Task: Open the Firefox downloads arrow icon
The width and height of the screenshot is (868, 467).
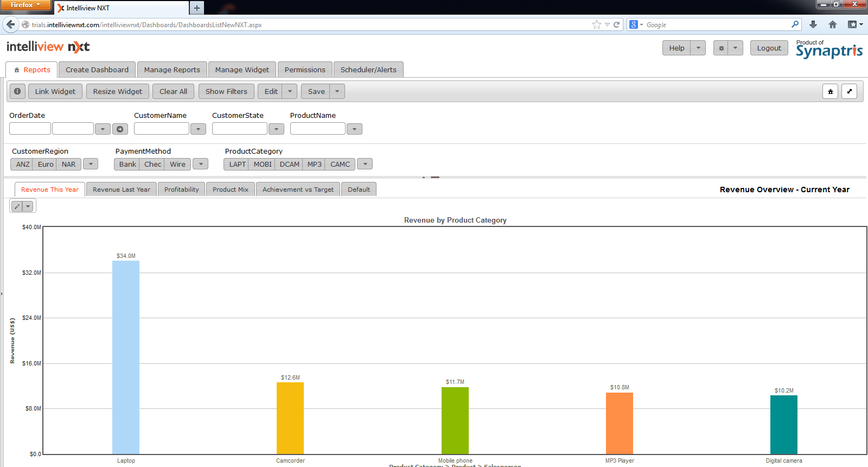Action: pos(813,24)
